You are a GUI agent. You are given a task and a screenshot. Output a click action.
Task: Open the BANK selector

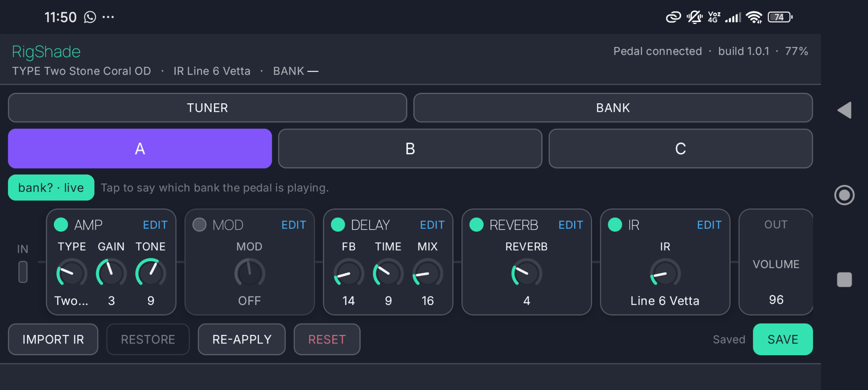(x=613, y=108)
